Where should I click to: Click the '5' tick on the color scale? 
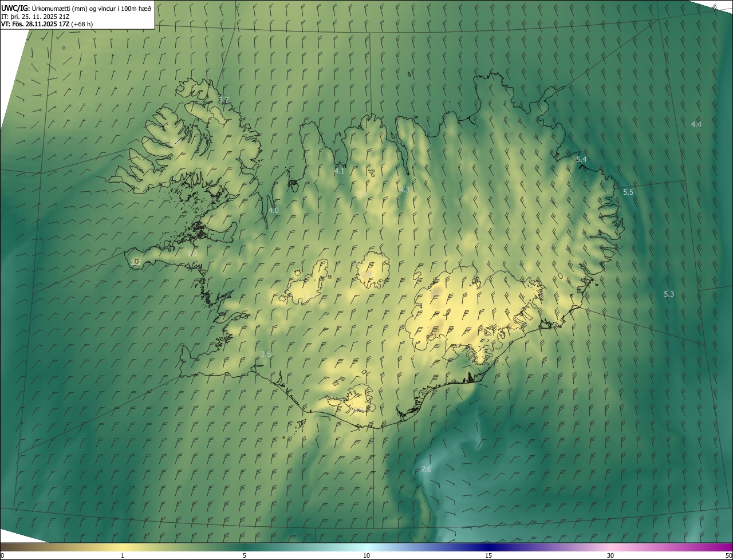pos(245,555)
